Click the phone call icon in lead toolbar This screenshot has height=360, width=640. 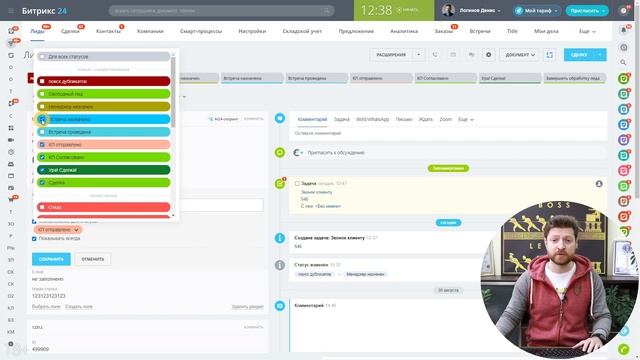click(x=435, y=55)
